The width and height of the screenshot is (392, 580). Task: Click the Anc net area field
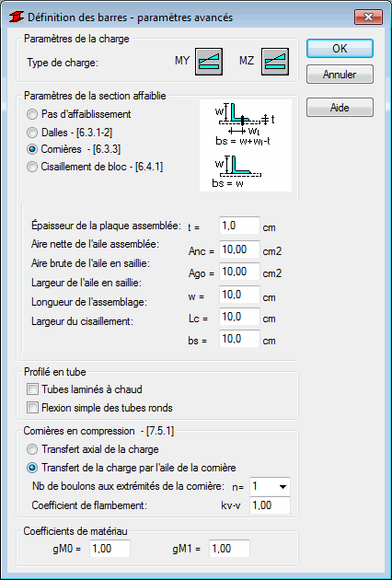(x=239, y=249)
